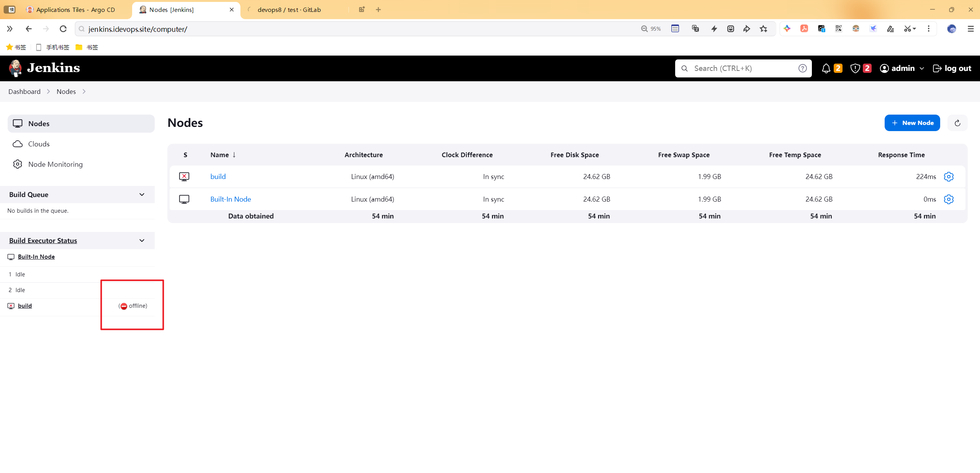This screenshot has width=980, height=473.
Task: Sort table by Architecture column
Action: (x=363, y=155)
